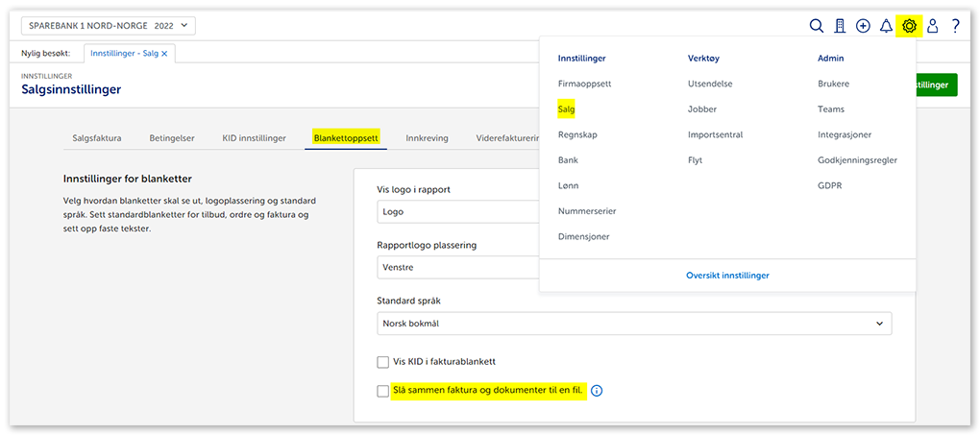980x435 pixels.
Task: Open the Sparebank 1 Nord-Norge company selector
Action: (108, 26)
